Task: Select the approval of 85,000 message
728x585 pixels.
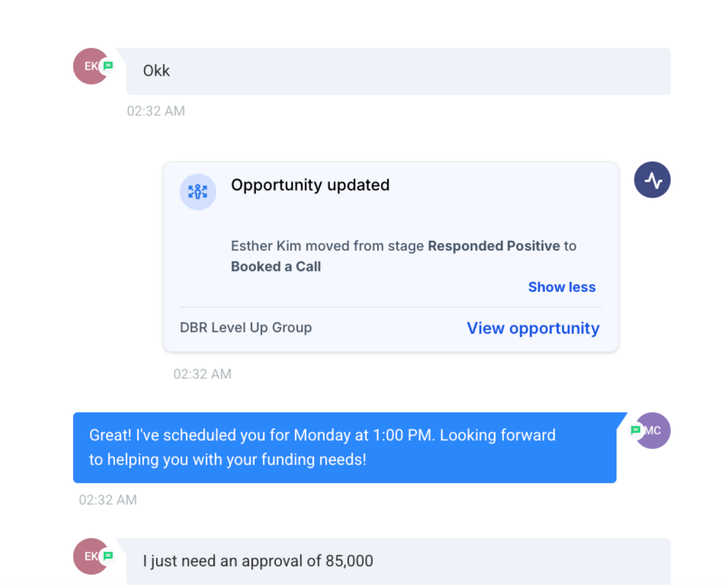Action: 398,561
